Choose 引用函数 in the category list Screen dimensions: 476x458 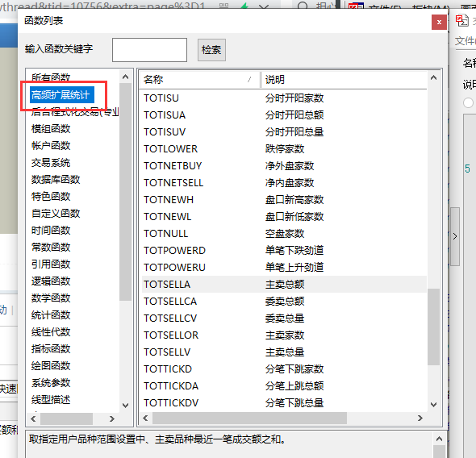click(x=51, y=264)
